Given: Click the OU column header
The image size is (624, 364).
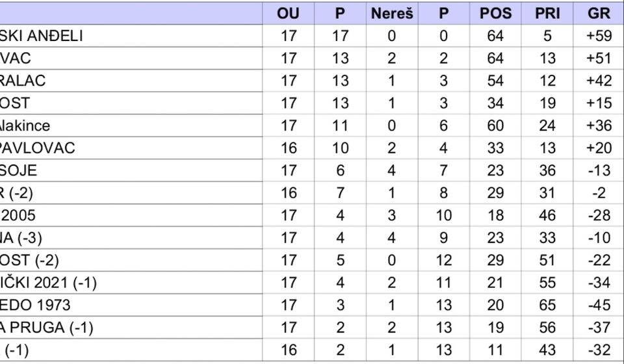Looking at the screenshot, I should [288, 13].
